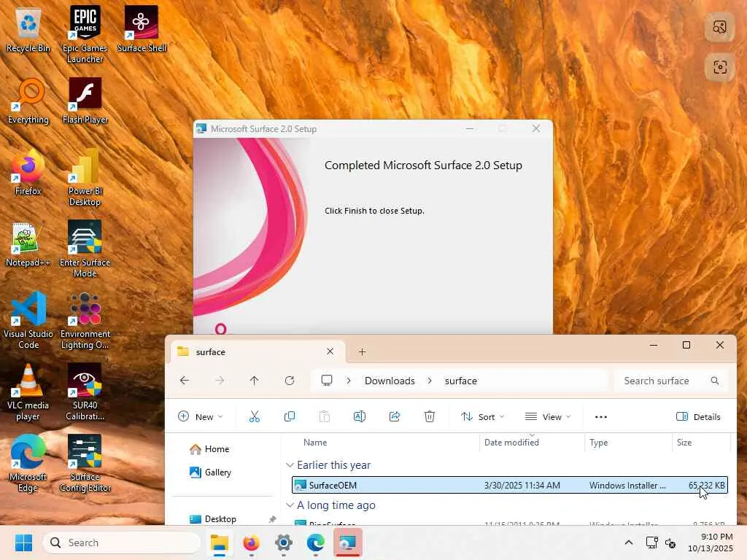The image size is (747, 560).
Task: Go up one folder level arrow
Action: click(254, 381)
